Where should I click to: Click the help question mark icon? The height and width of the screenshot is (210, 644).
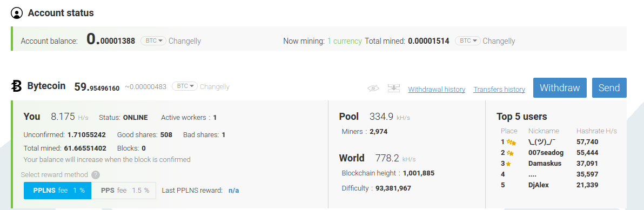96,175
